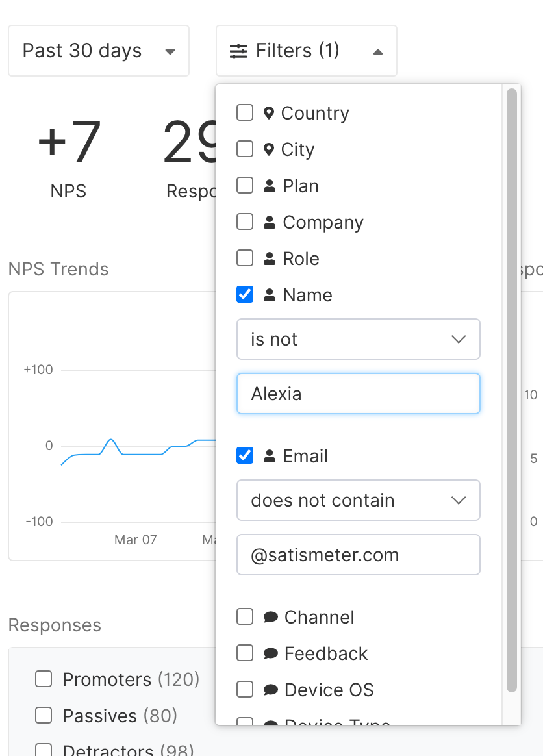Turn on the Role filter checkbox
Viewport: 543px width, 756px height.
click(245, 258)
